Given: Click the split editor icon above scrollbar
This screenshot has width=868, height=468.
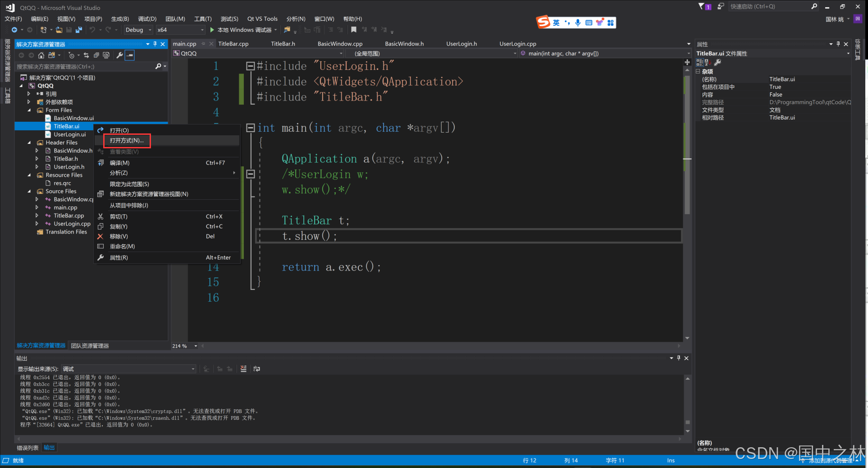Looking at the screenshot, I should click(687, 62).
